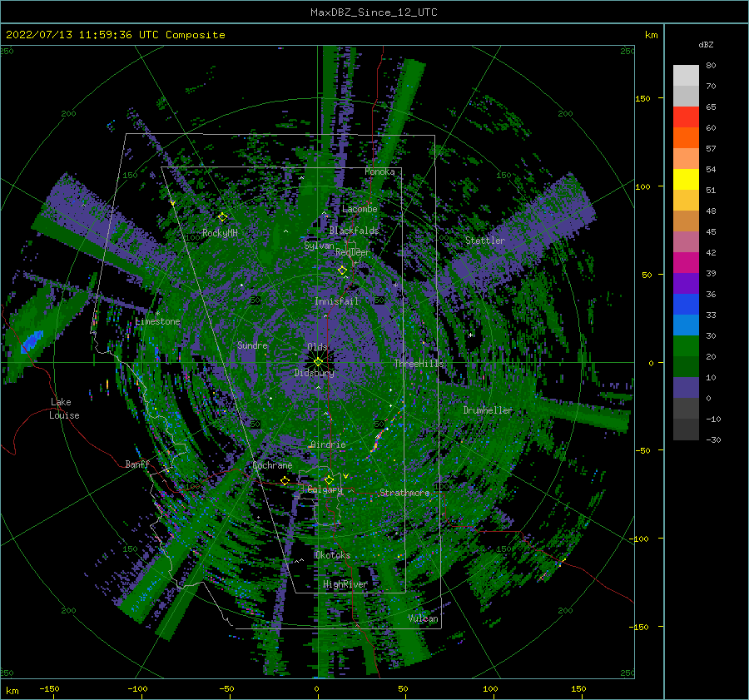
Task: Click the yellow marker near RedDeer
Action: (343, 271)
